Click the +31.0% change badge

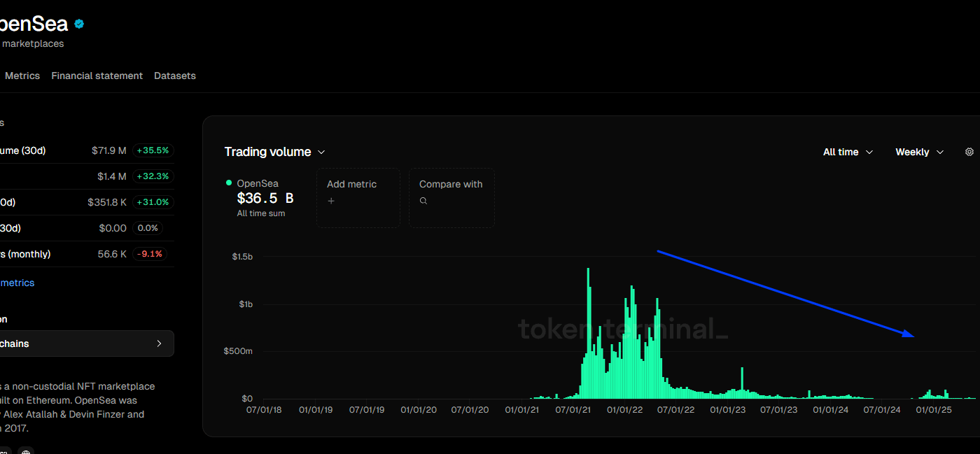point(153,202)
